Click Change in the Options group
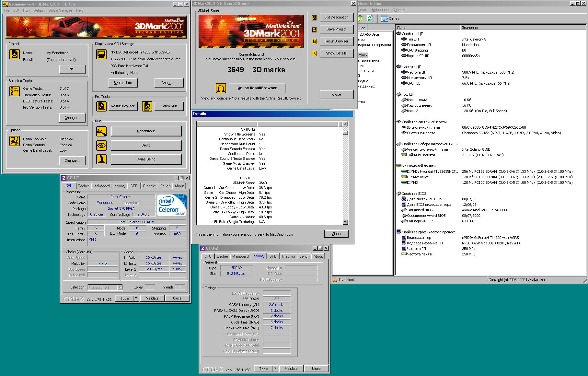This screenshot has height=376, width=588. (72, 160)
